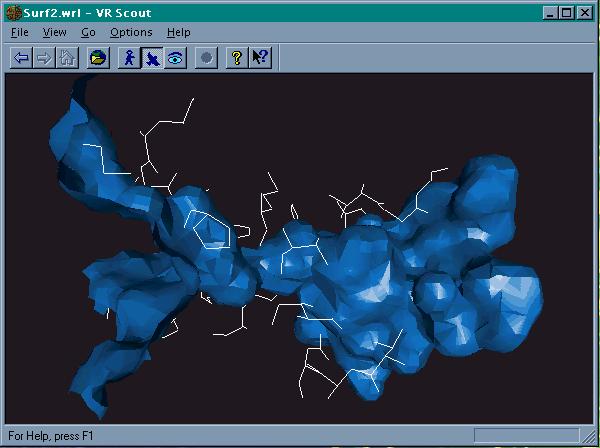Open the Options menu

click(x=131, y=33)
